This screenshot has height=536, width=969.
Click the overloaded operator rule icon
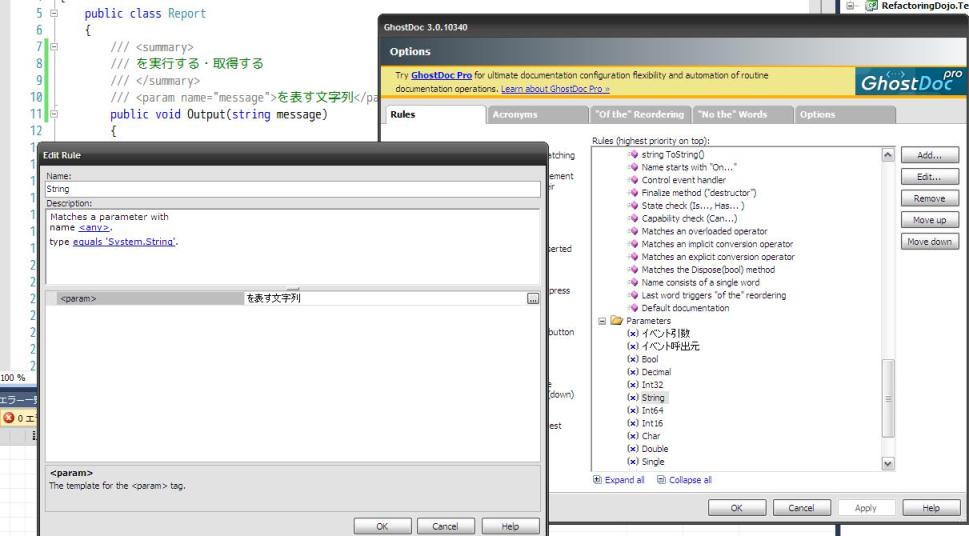tap(633, 231)
